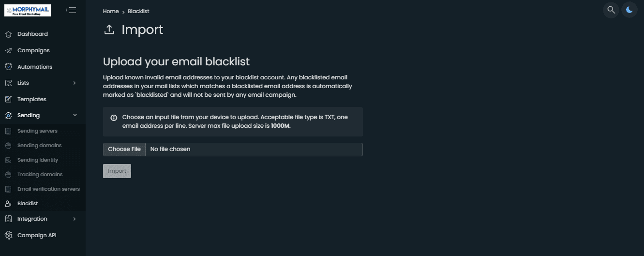The width and height of the screenshot is (644, 256).
Task: Open the Tracking domains menu item
Action: point(40,174)
